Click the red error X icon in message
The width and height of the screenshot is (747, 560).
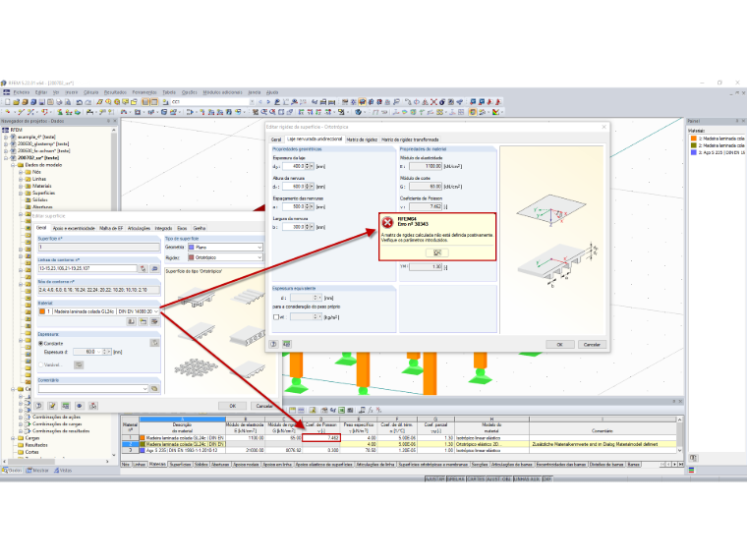(x=388, y=222)
